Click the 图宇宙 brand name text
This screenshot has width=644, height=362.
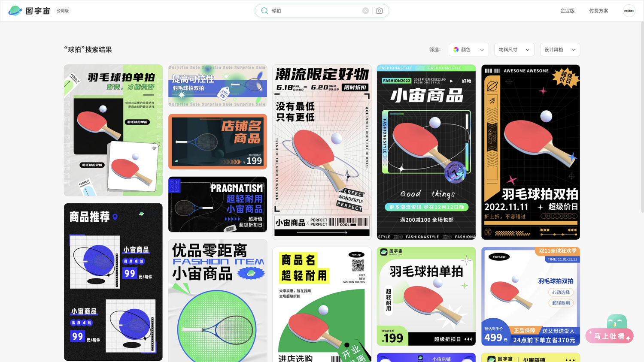click(38, 11)
